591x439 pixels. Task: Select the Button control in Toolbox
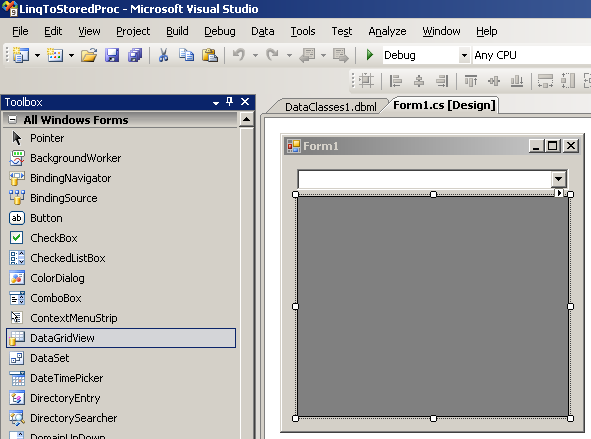click(x=121, y=218)
